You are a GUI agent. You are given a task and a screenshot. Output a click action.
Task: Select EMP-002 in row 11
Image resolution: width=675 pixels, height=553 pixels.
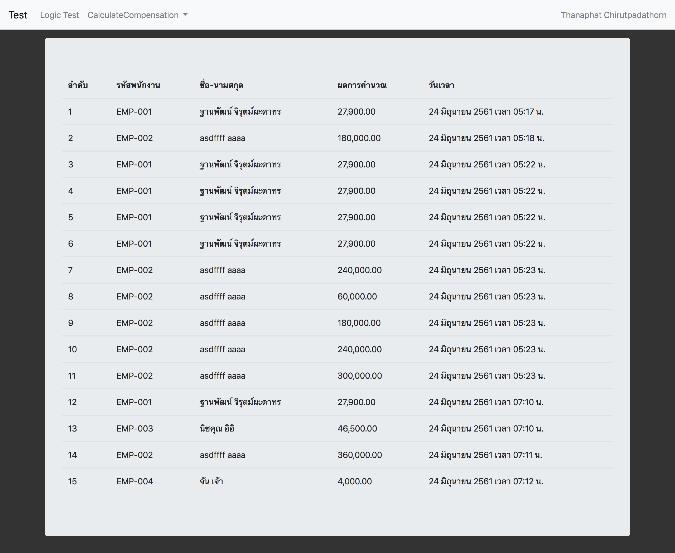tap(134, 376)
